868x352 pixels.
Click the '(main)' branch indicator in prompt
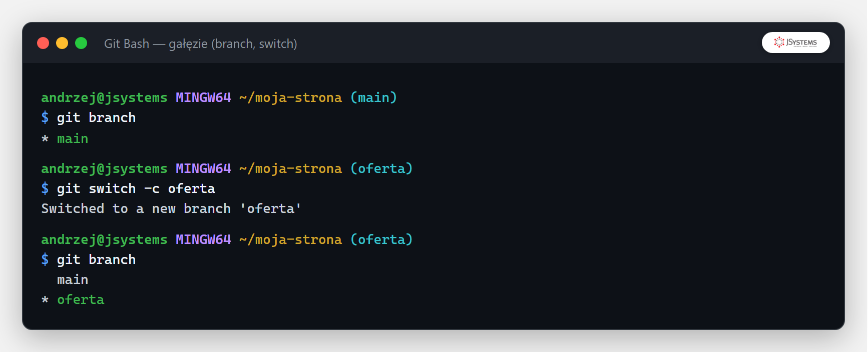tap(374, 97)
